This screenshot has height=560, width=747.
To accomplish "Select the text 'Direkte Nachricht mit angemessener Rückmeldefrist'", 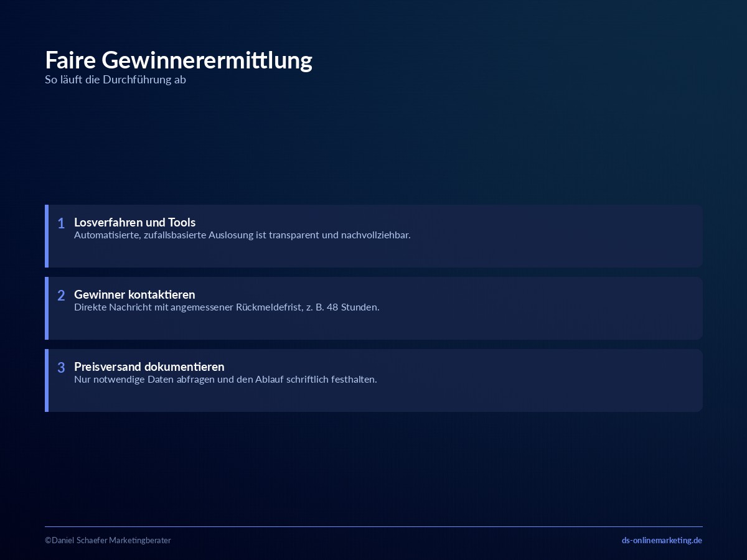I will pos(187,307).
